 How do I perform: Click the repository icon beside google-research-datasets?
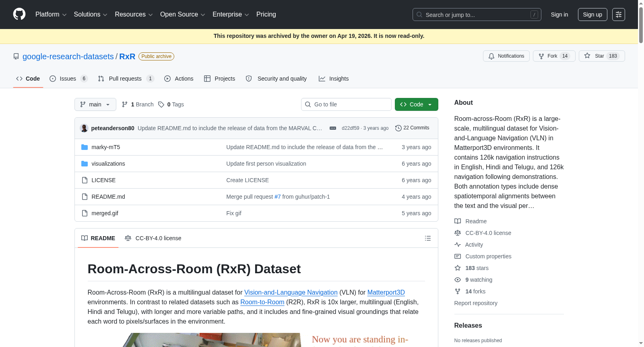(x=16, y=56)
